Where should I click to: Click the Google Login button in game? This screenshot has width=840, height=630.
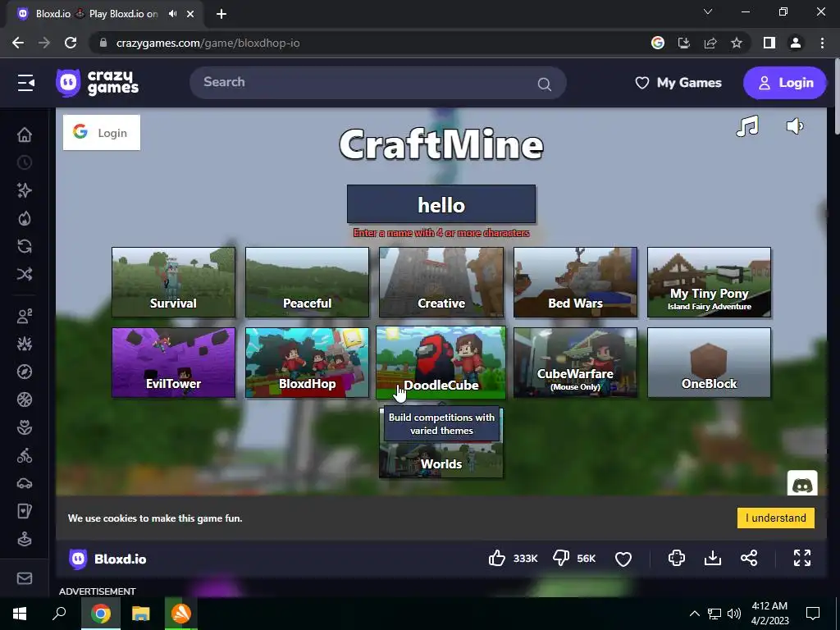(102, 132)
